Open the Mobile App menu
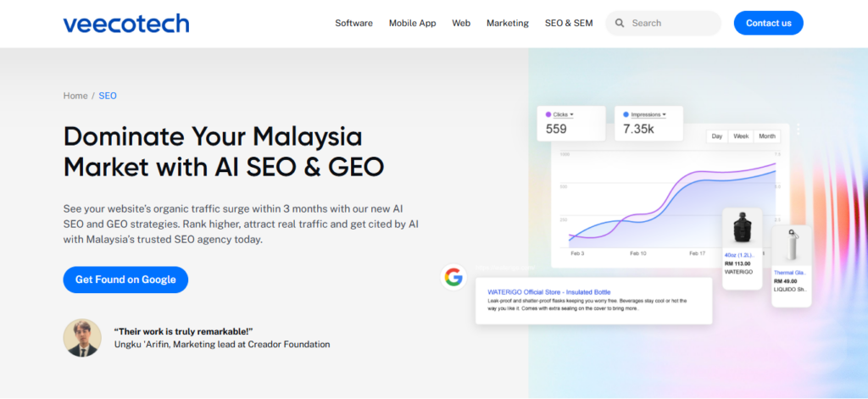This screenshot has width=868, height=399. tap(413, 23)
